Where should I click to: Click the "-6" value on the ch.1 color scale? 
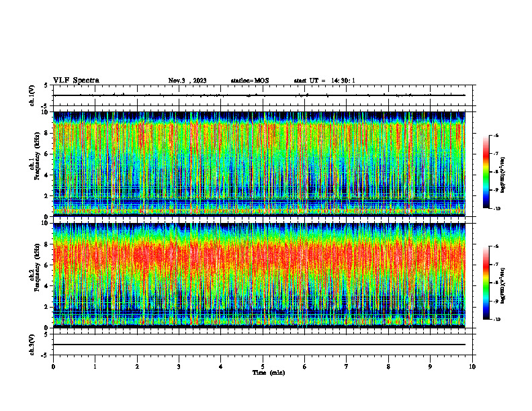point(496,135)
